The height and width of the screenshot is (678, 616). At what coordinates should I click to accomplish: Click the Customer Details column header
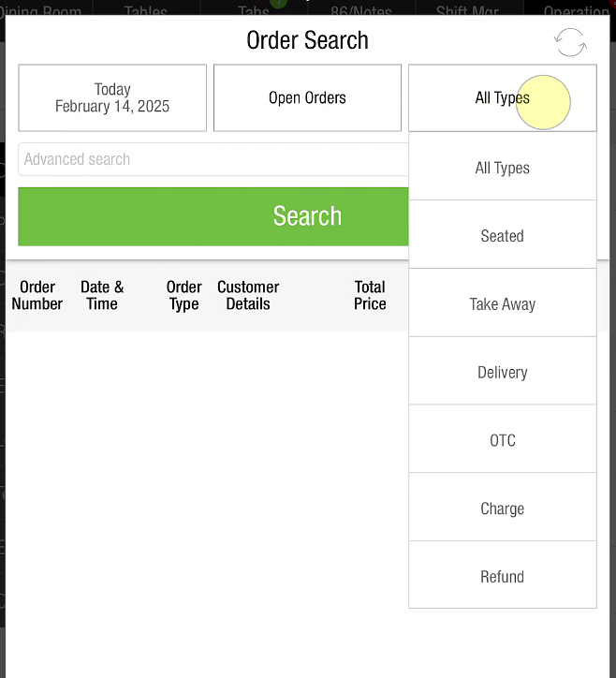(x=248, y=295)
